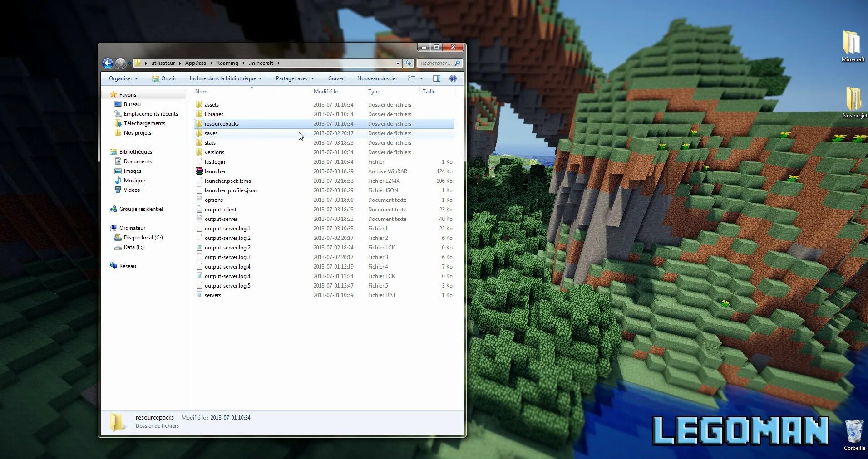Select the Nos projets desktop folder

854,103
